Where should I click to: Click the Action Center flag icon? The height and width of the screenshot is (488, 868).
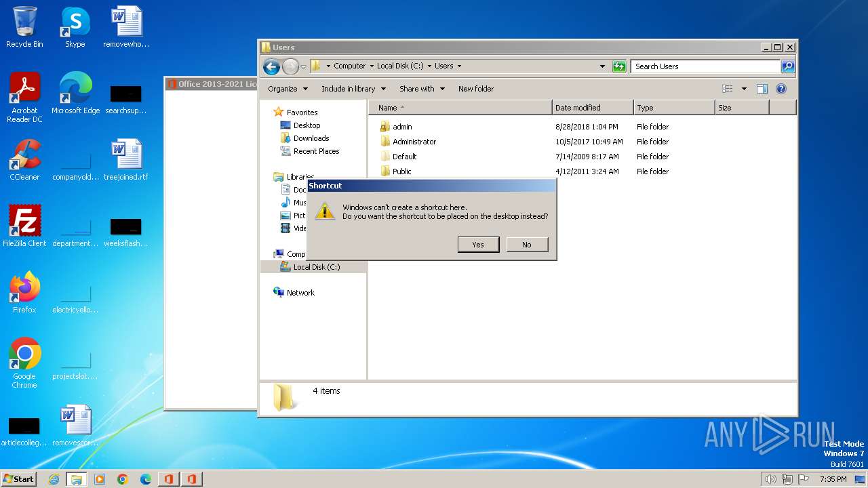(x=804, y=479)
